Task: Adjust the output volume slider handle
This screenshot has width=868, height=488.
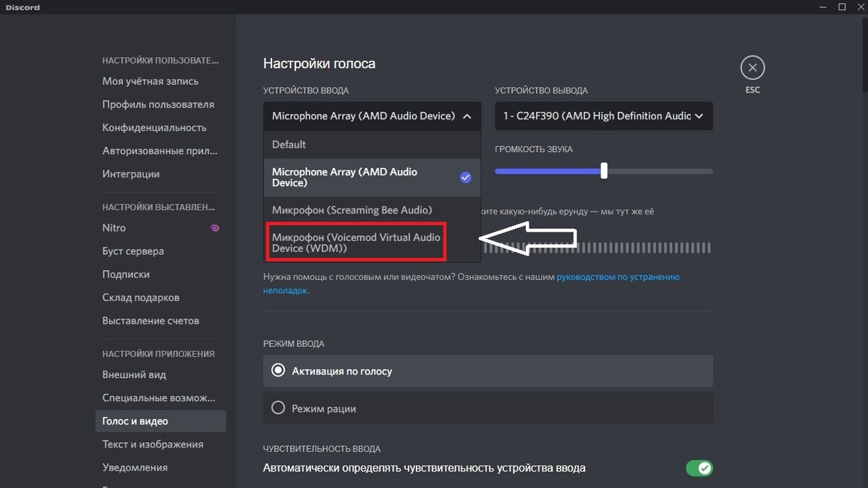Action: 604,172
